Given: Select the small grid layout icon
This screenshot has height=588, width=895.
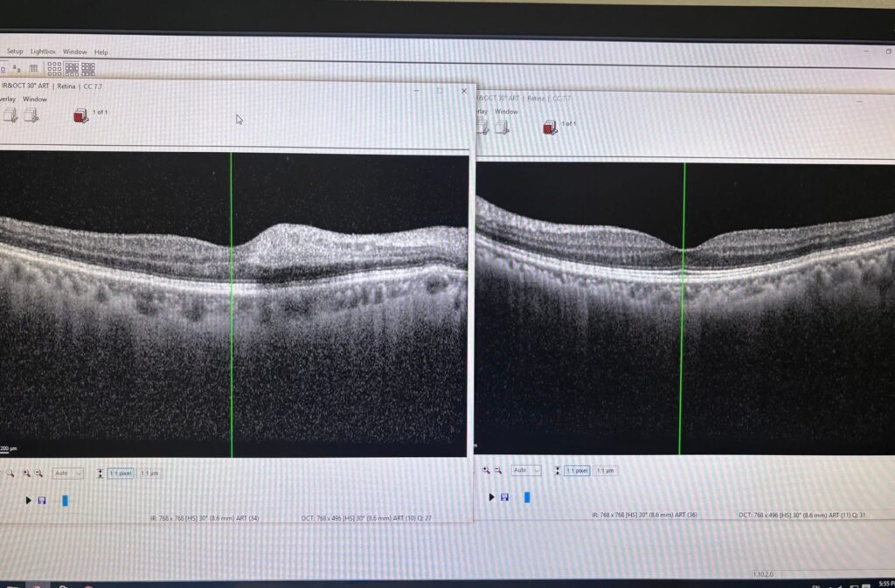Looking at the screenshot, I should click(x=54, y=67).
